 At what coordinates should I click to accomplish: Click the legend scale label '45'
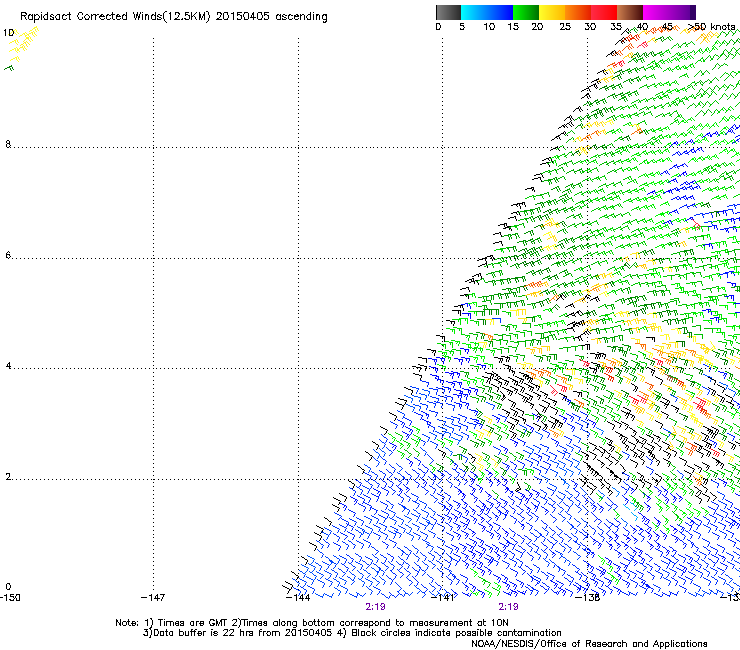[x=667, y=27]
